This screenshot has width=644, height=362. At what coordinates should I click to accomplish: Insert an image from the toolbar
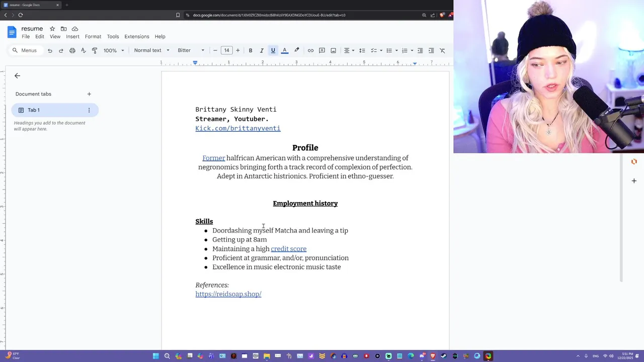333,50
